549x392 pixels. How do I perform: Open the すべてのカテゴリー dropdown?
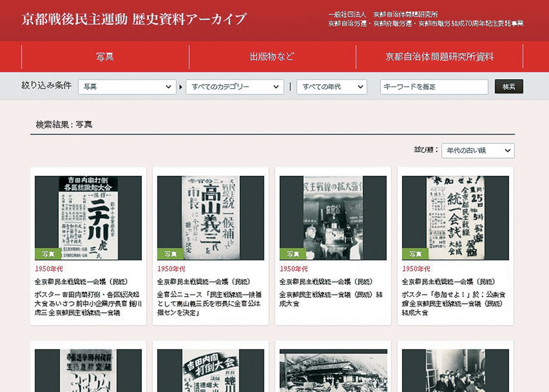tap(235, 87)
